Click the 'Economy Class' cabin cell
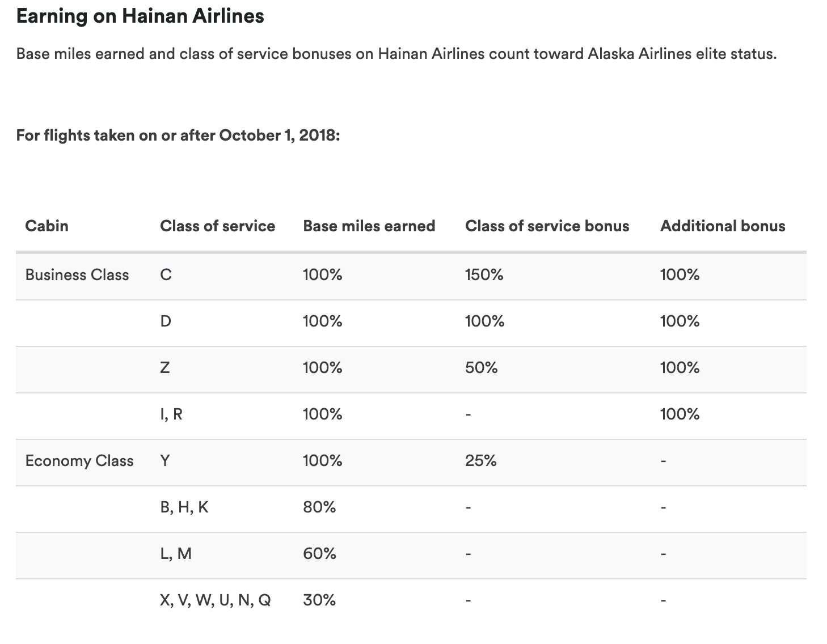 (x=79, y=461)
